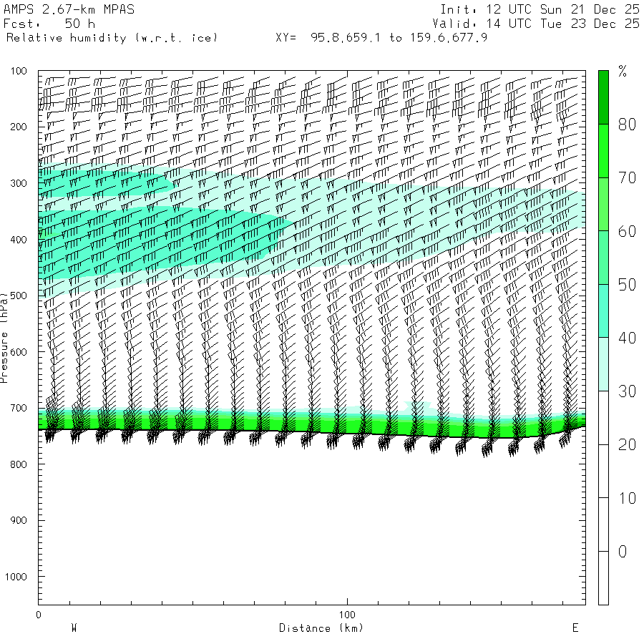Select the 30–40% pale cyan colorbar segment
Viewport: 644px width, 644px height.
point(603,364)
